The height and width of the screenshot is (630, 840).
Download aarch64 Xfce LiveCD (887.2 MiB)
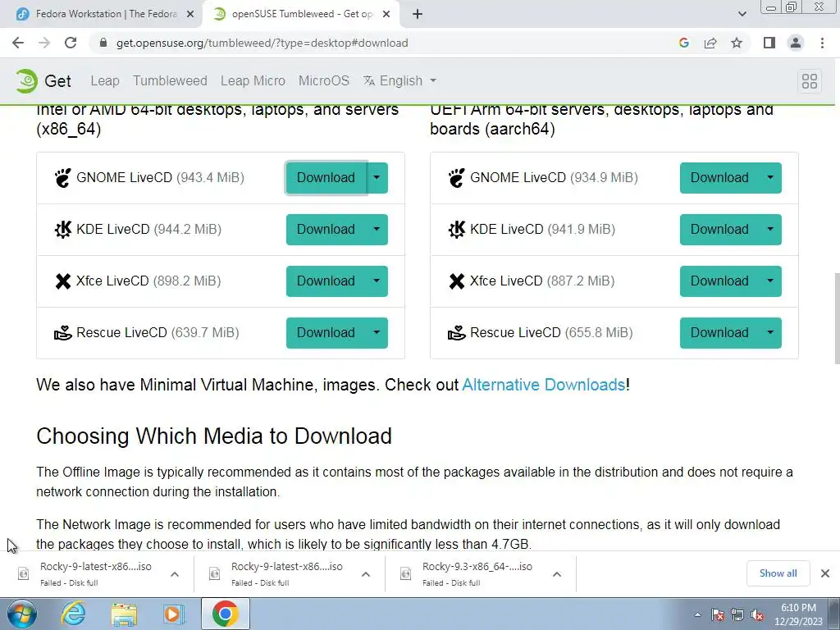[719, 281]
